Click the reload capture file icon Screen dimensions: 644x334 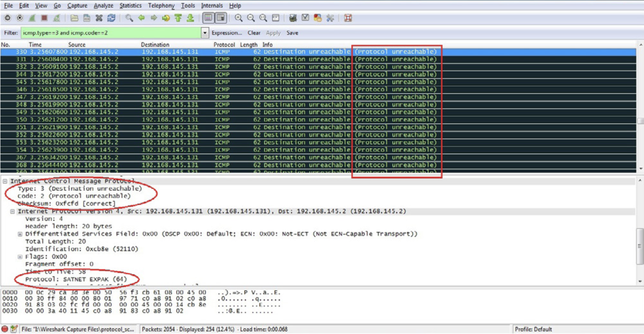pos(111,18)
